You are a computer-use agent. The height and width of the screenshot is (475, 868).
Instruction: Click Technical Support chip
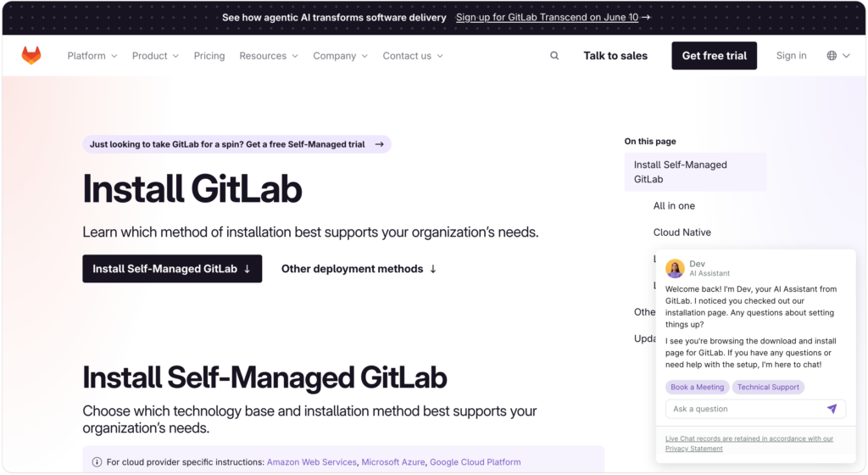768,387
